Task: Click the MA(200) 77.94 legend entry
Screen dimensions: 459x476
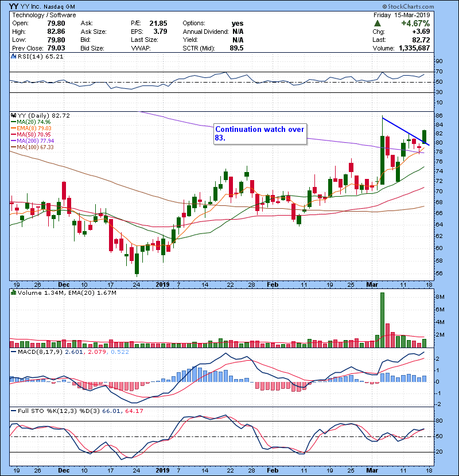Action: (x=32, y=141)
